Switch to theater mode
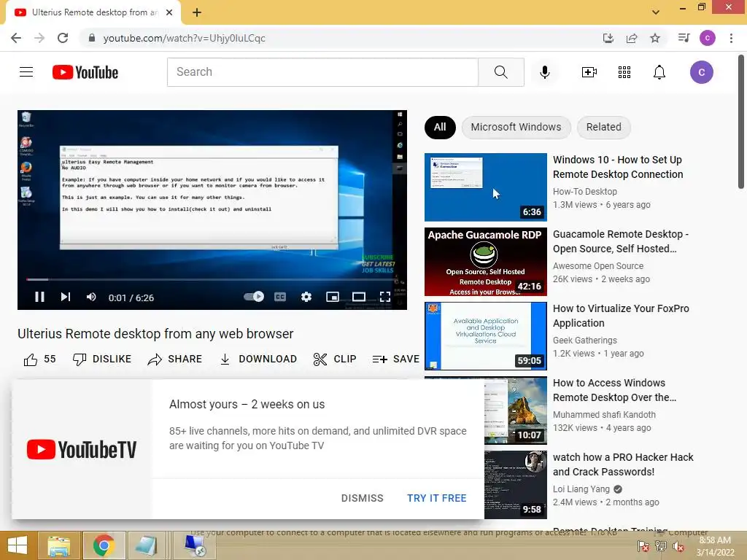The width and height of the screenshot is (747, 560). tap(359, 297)
